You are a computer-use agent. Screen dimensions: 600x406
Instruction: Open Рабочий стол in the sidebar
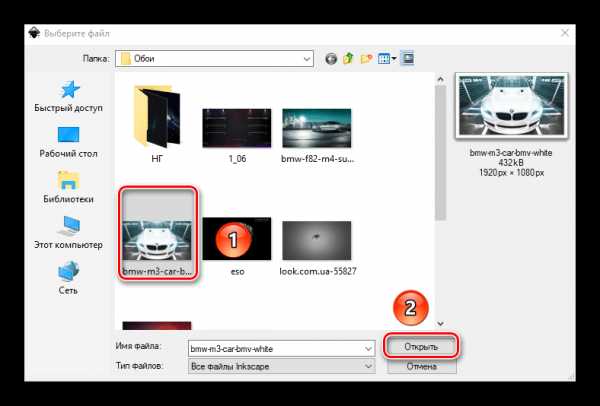click(x=68, y=142)
